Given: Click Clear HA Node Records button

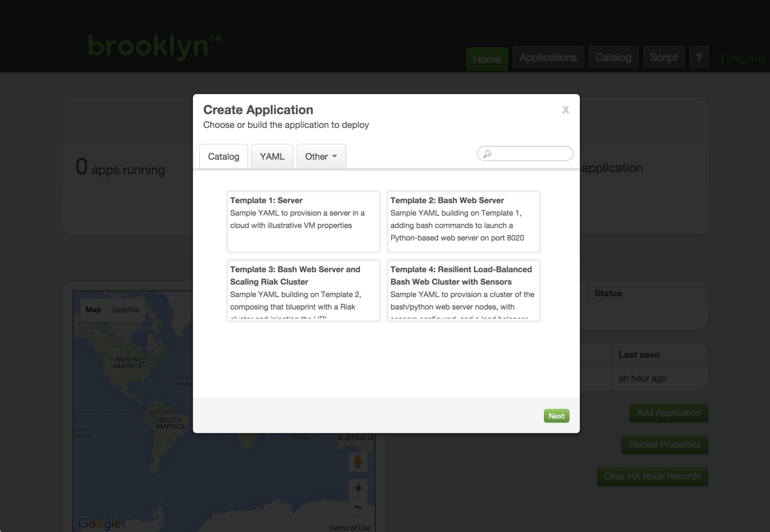Looking at the screenshot, I should pyautogui.click(x=652, y=477).
